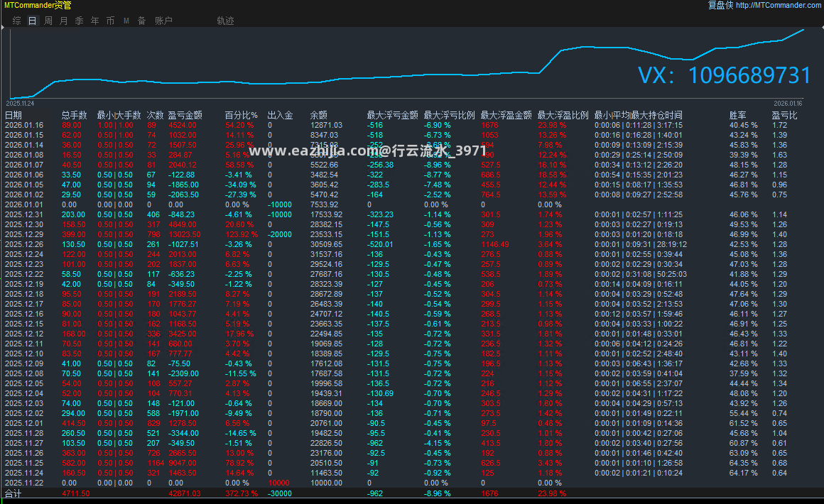
Task: Select the 2025.12.29 date cell
Action: pyautogui.click(x=24, y=235)
